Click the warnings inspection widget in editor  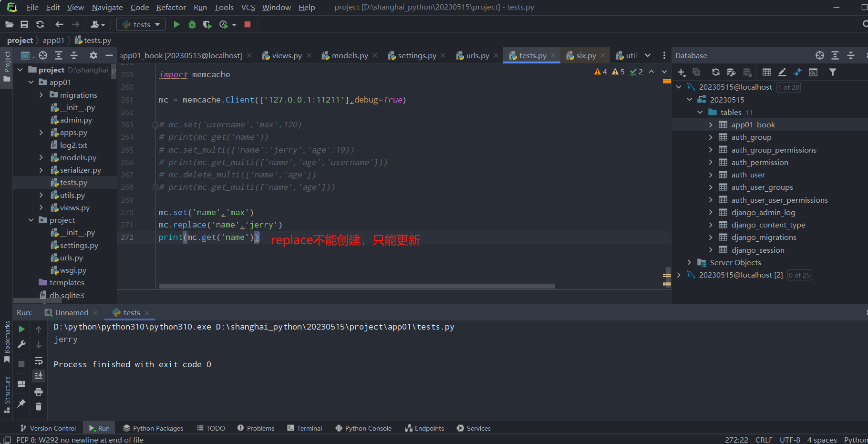tap(618, 72)
